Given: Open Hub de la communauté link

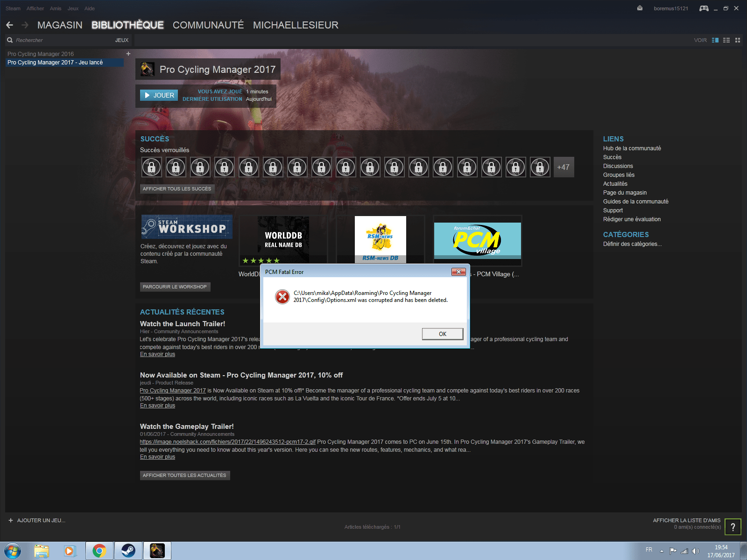Looking at the screenshot, I should click(x=632, y=148).
